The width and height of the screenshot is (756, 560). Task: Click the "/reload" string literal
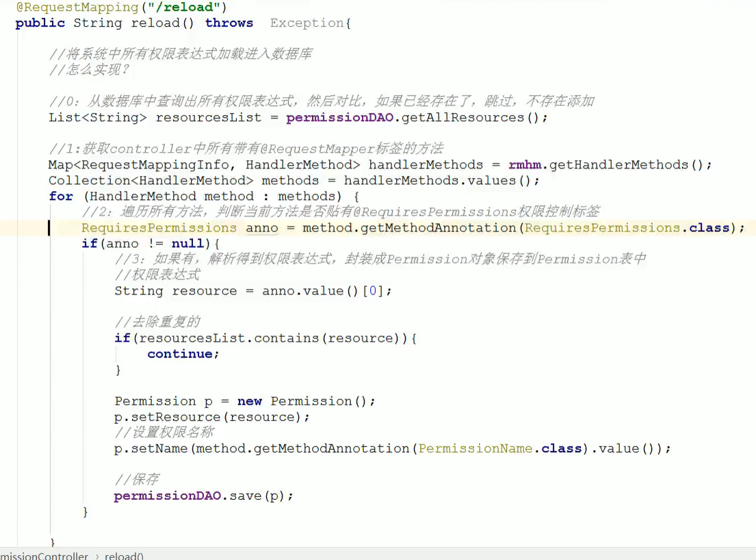click(x=183, y=8)
